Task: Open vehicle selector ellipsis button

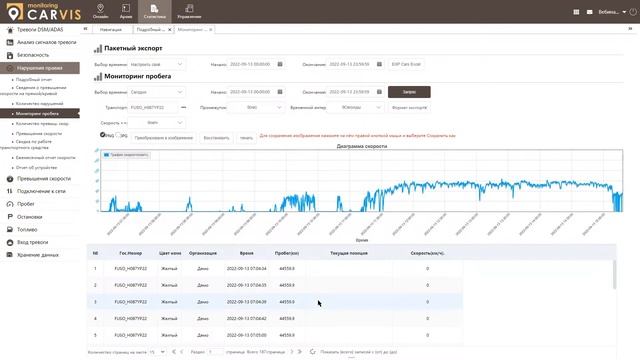Action: 184,107
